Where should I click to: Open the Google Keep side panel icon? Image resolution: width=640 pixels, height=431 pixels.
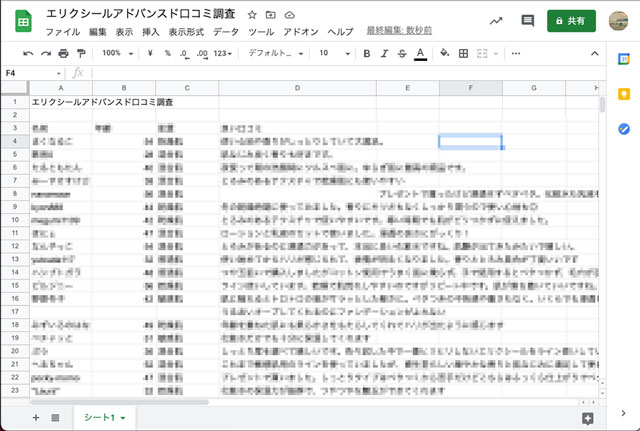coord(624,94)
